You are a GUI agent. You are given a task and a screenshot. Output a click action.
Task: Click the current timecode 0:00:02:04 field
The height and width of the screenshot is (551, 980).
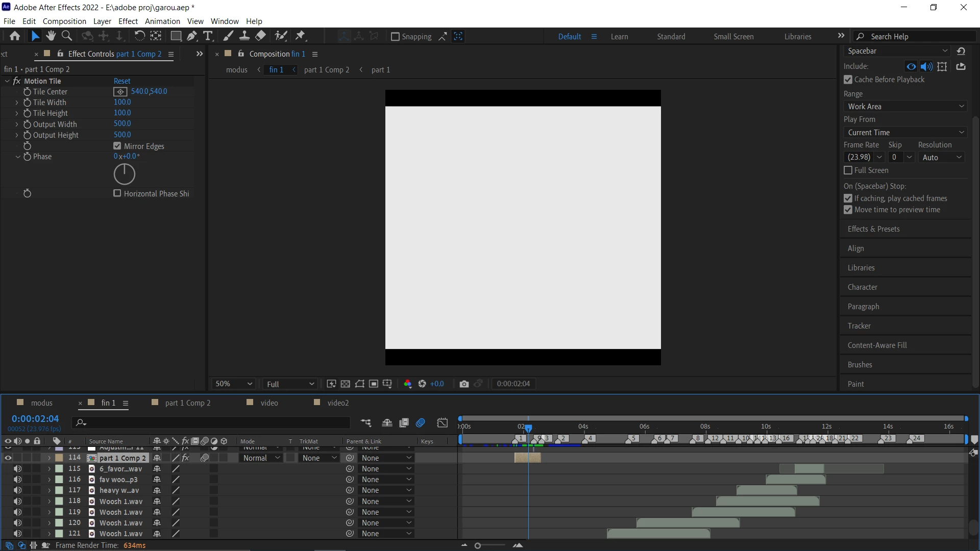pos(35,419)
